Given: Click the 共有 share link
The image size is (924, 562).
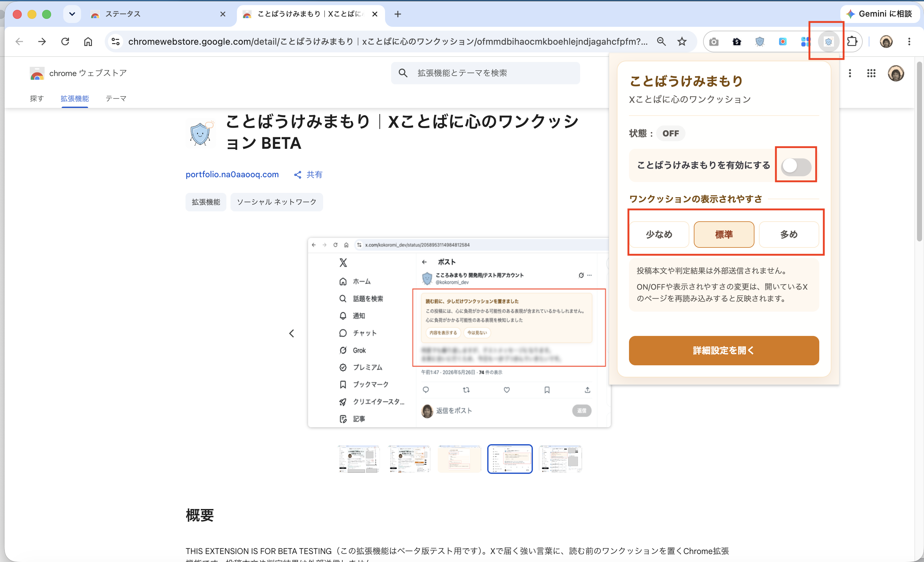Looking at the screenshot, I should [308, 174].
